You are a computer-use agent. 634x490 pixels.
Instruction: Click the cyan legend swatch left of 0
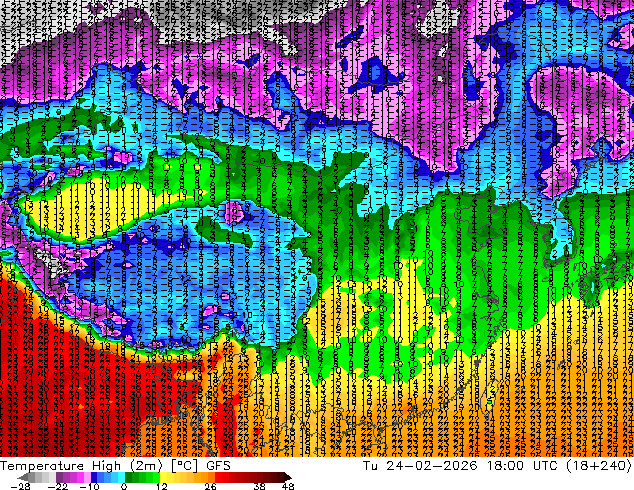[121, 477]
